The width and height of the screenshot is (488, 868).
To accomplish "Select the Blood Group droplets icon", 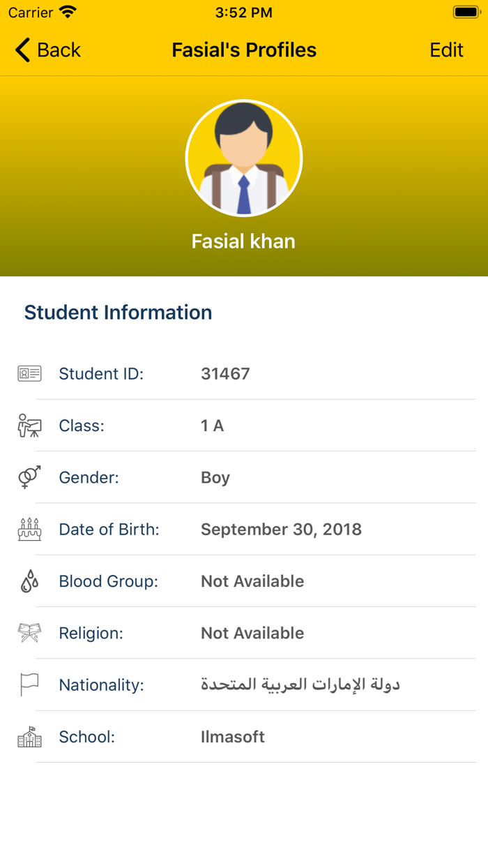I will point(29,581).
